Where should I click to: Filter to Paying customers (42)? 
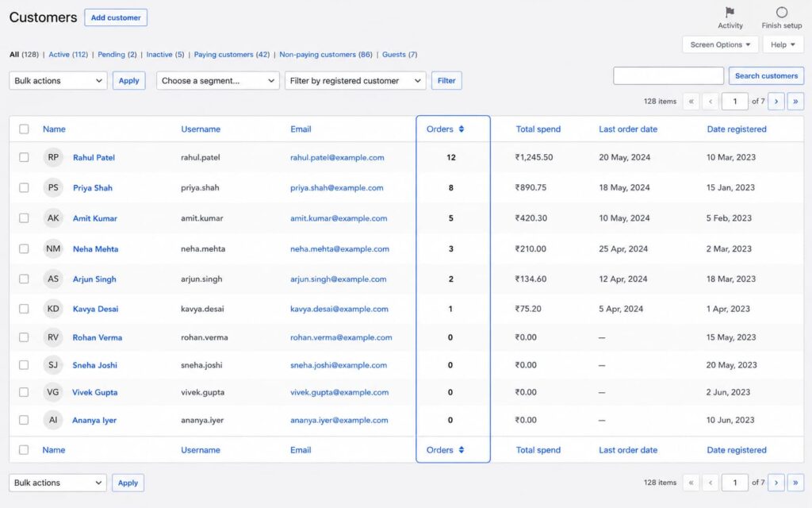click(x=232, y=55)
